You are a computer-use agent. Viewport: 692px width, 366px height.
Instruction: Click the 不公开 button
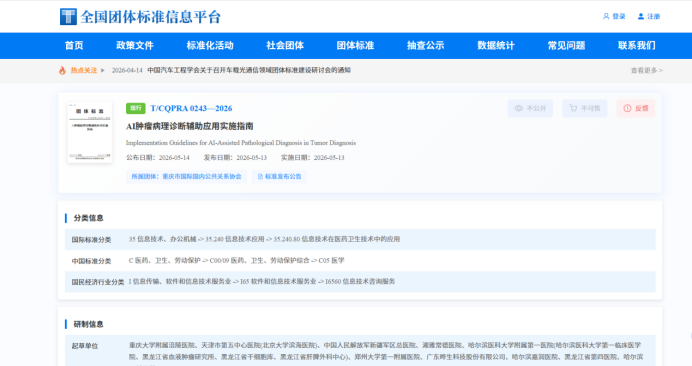coord(530,108)
